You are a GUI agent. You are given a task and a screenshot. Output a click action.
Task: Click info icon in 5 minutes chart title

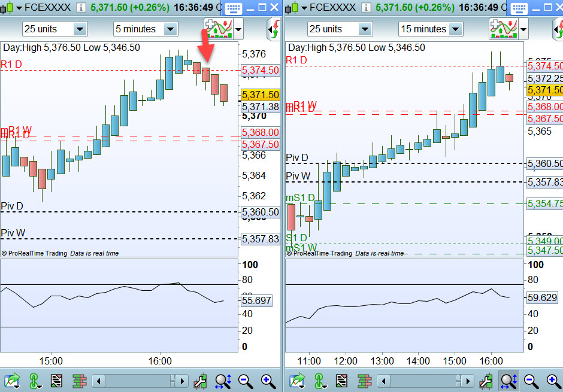click(81, 7)
